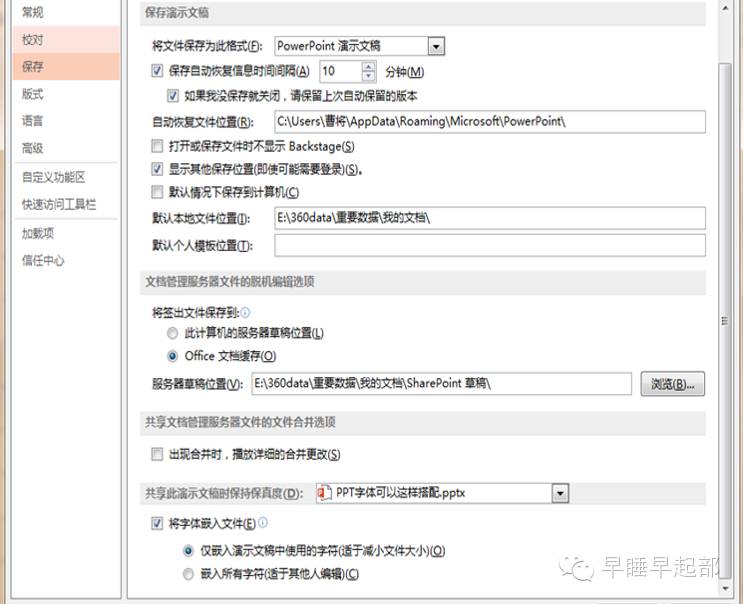Enable 不显示 Backstage checkbox
This screenshot has width=743, height=604.
pos(157,146)
